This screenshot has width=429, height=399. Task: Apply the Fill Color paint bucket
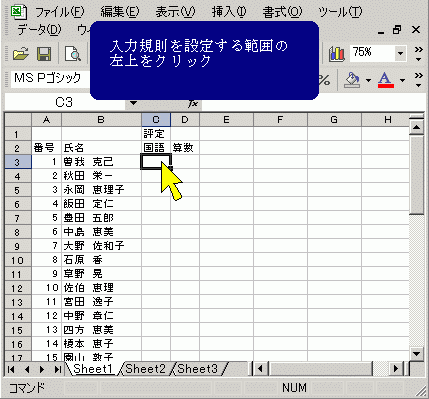point(353,80)
